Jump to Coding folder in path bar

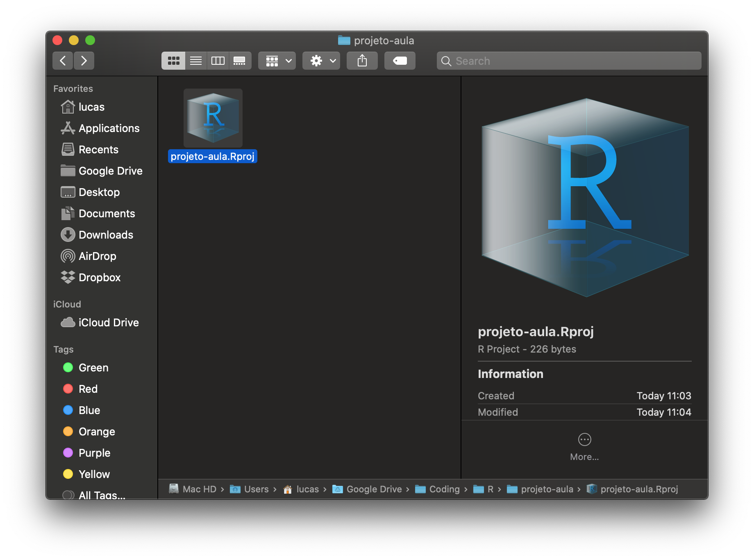pyautogui.click(x=444, y=489)
